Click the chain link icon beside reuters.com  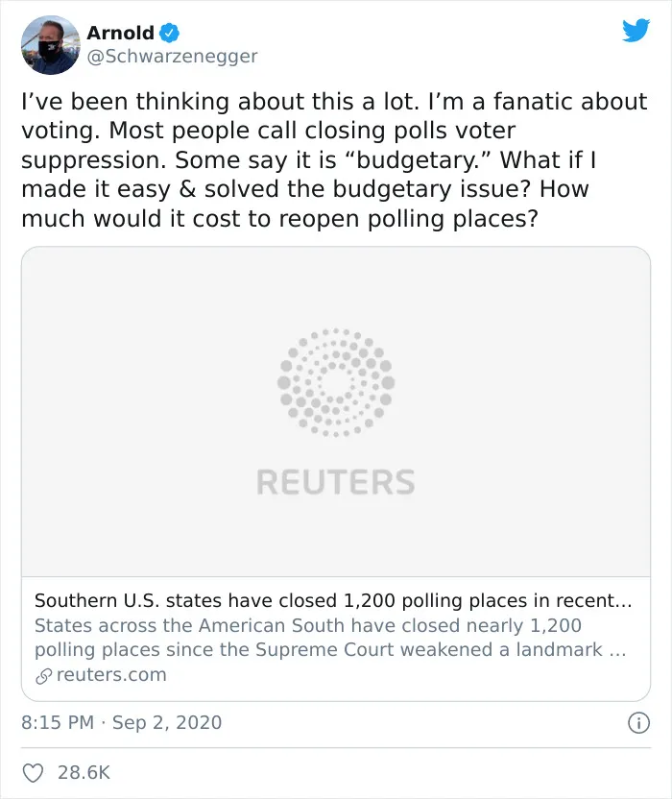point(44,676)
